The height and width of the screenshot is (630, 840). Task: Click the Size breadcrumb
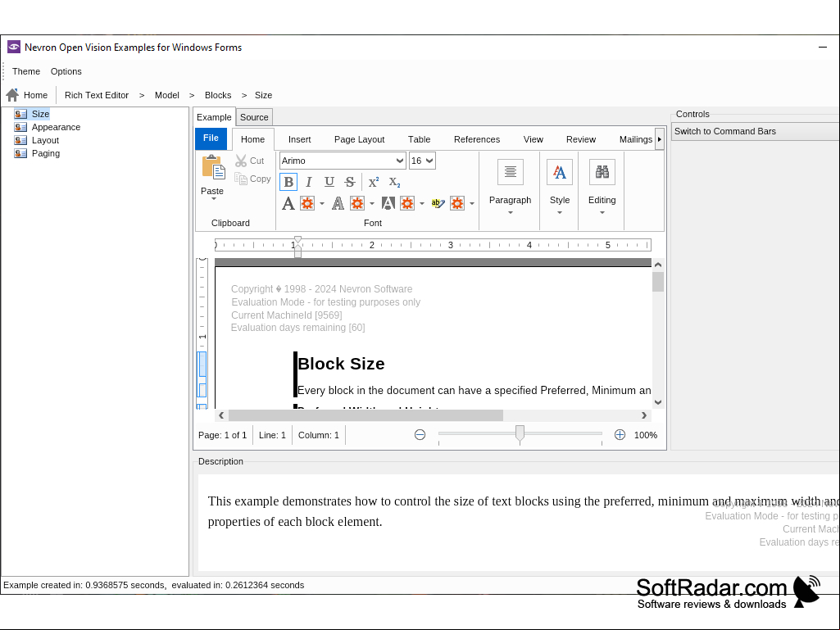click(x=263, y=95)
